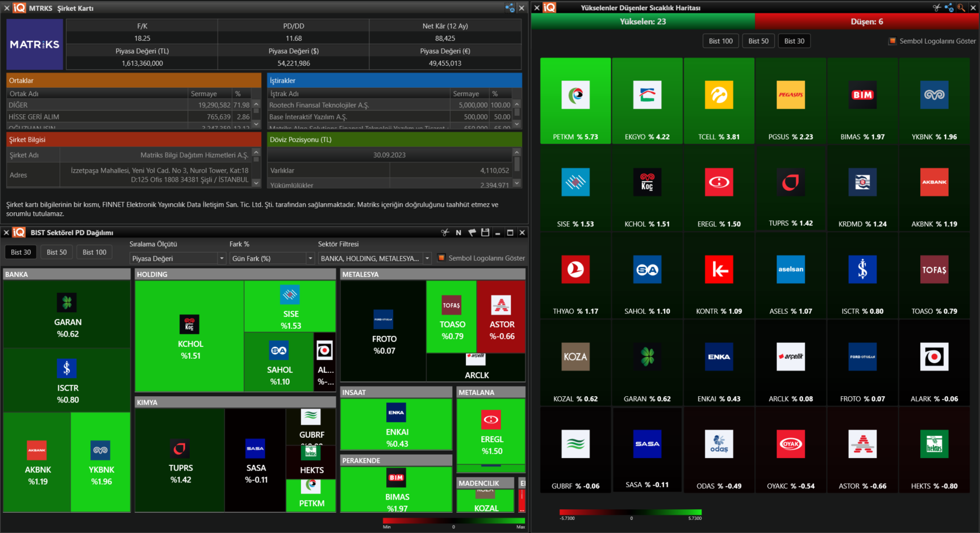Click the PERAKENDE sector header

(x=396, y=460)
